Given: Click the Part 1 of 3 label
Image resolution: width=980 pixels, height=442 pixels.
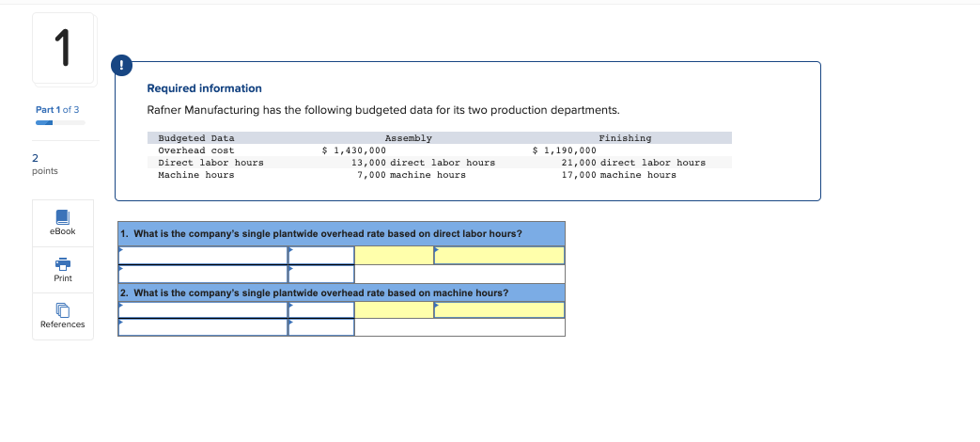Looking at the screenshot, I should coord(57,109).
